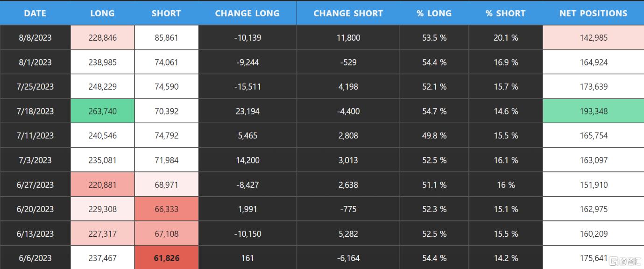
Task: Select the green 263,740 long cell
Action: pyautogui.click(x=103, y=111)
